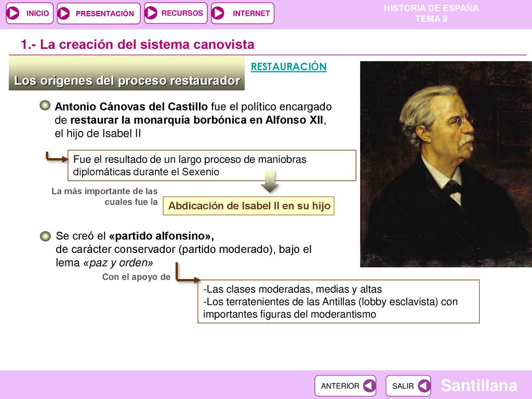Click the 'Las clases moderadas, medias y altas' text
This screenshot has height=399, width=532.
coord(292,289)
